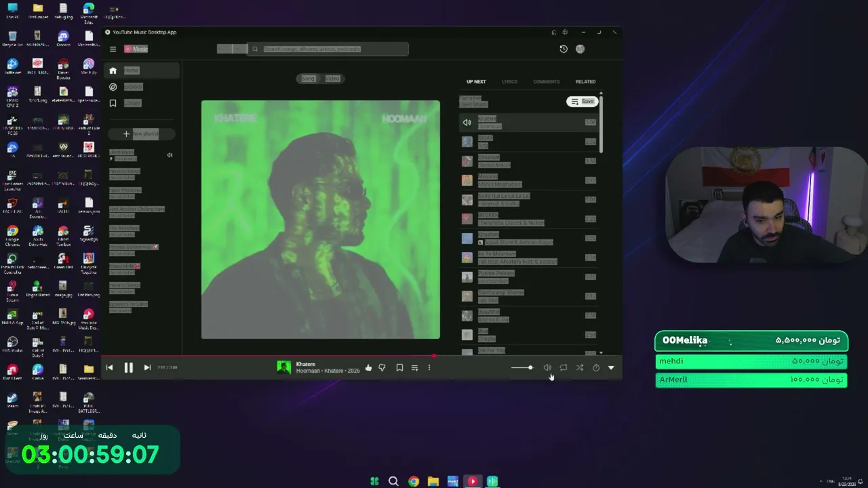Skip to the previous track

(109, 367)
